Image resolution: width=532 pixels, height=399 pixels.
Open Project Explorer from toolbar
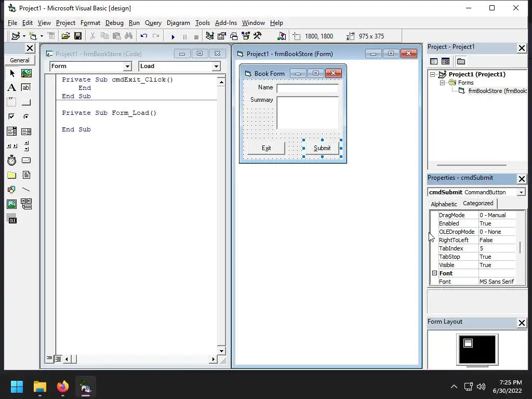coord(210,36)
